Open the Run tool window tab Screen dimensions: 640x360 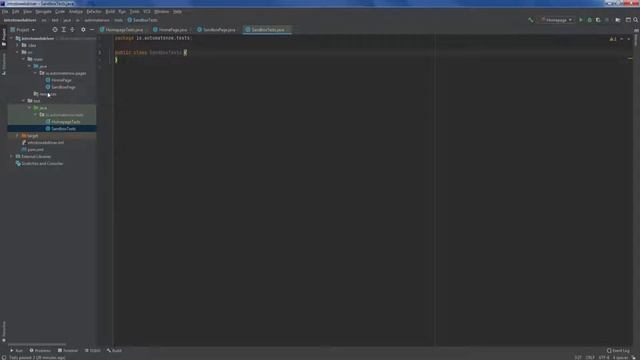pos(16,351)
